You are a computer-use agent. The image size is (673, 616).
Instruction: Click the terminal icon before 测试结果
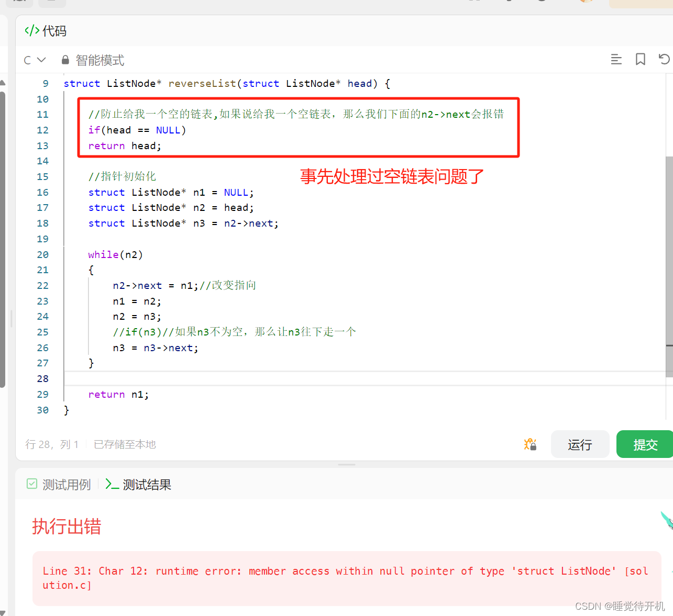pyautogui.click(x=111, y=484)
